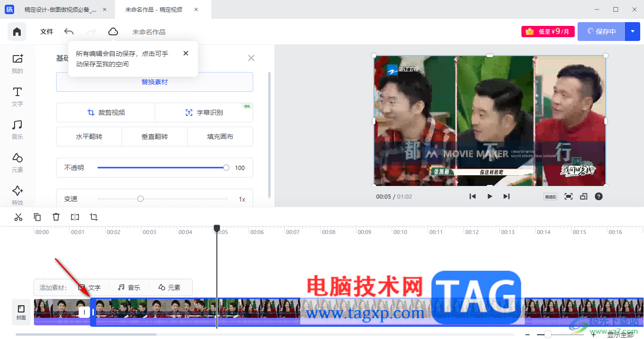Screen dimensions: 644x339
Task: Split clip with scissors tool
Action: (x=18, y=217)
